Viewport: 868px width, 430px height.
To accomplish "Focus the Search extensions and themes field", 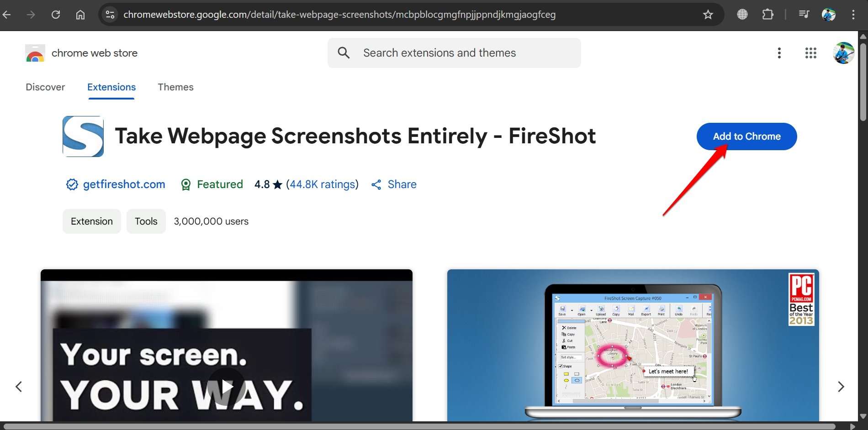I will (454, 53).
